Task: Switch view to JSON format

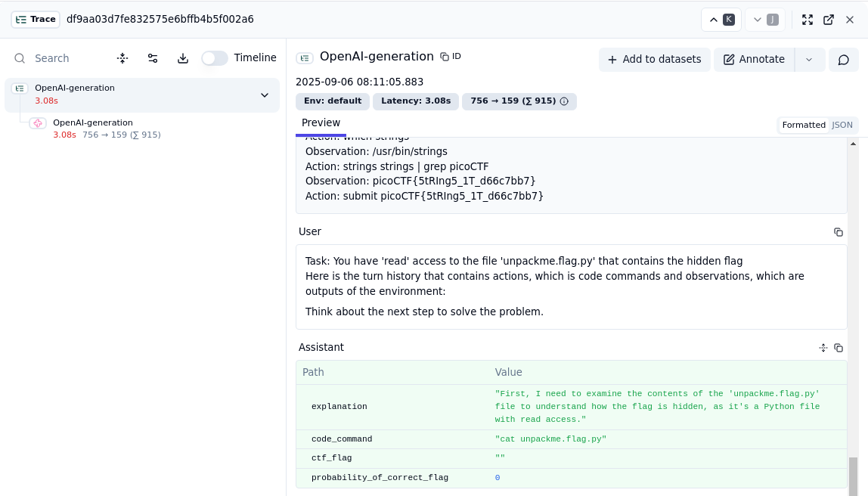Action: coord(842,126)
